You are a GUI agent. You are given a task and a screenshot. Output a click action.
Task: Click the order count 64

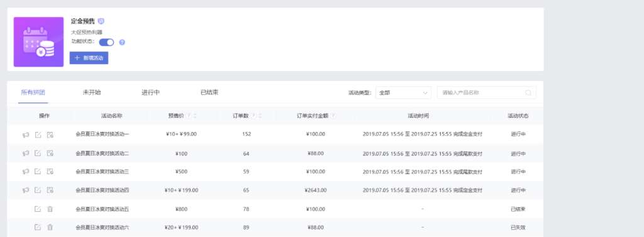click(x=246, y=153)
